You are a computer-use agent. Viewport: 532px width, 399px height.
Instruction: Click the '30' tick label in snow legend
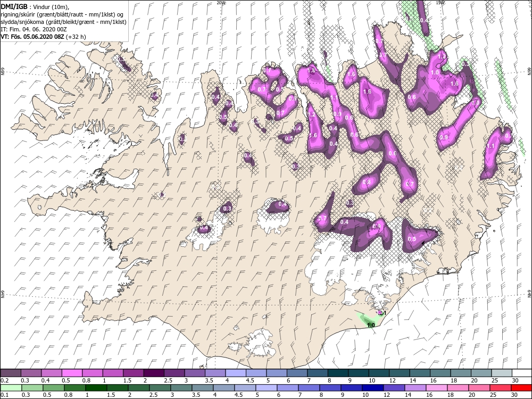click(x=514, y=380)
